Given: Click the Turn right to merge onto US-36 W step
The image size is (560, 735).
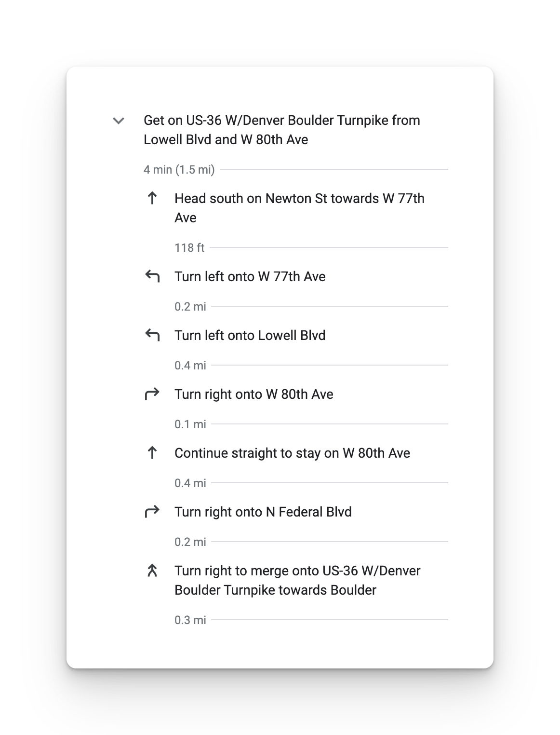Looking at the screenshot, I should coord(297,580).
